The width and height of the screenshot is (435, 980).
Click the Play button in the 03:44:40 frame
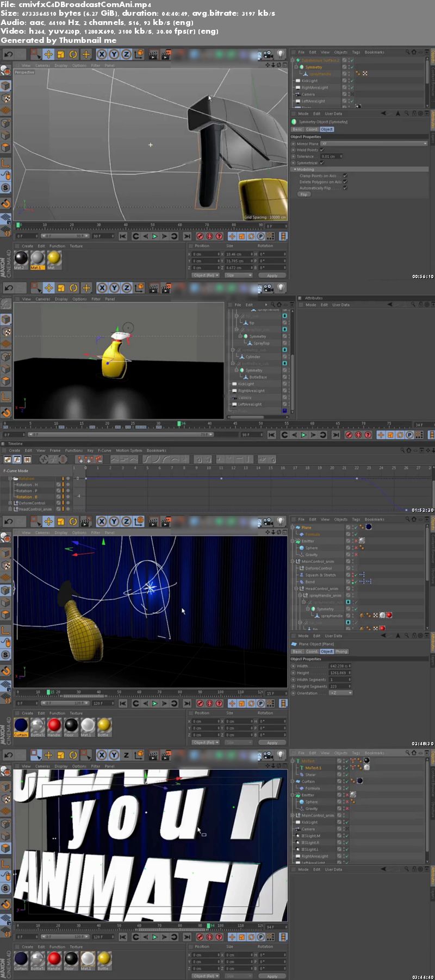coord(154,937)
